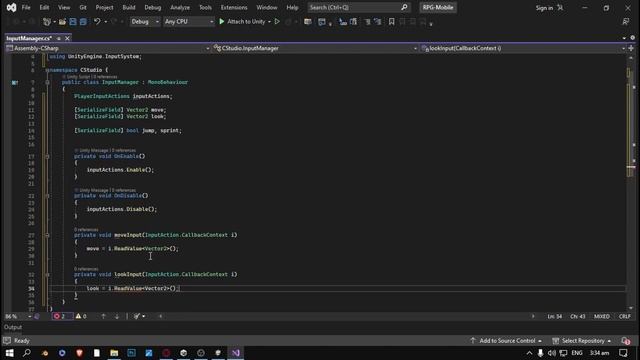Click the bookmark toolbar icon
The height and width of the screenshot is (360, 640).
(x=391, y=22)
